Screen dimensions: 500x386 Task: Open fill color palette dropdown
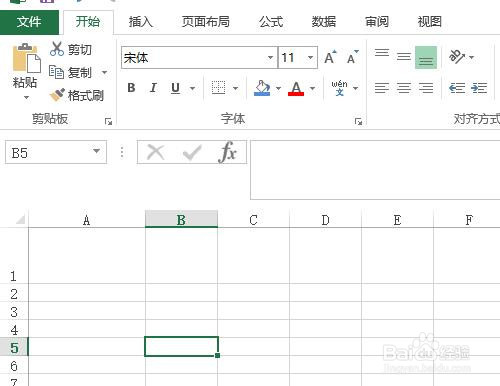pyautogui.click(x=279, y=88)
